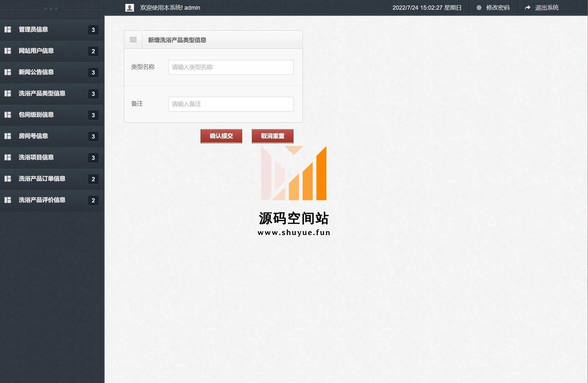Click the icon beside 房间号信息
The image size is (588, 383).
[8, 136]
